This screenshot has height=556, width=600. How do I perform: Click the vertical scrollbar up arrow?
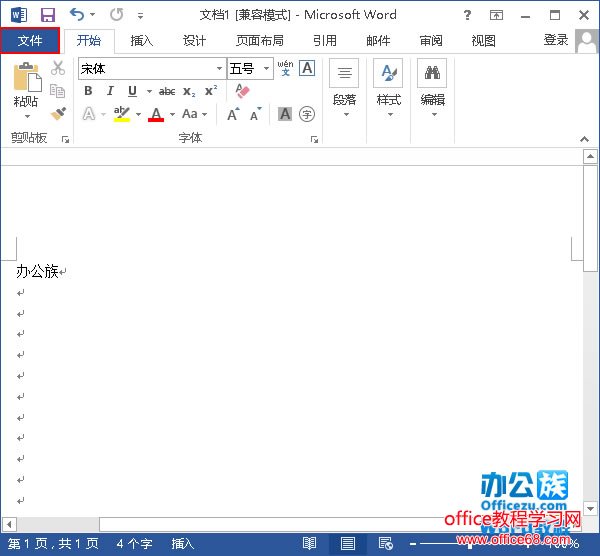[590, 156]
